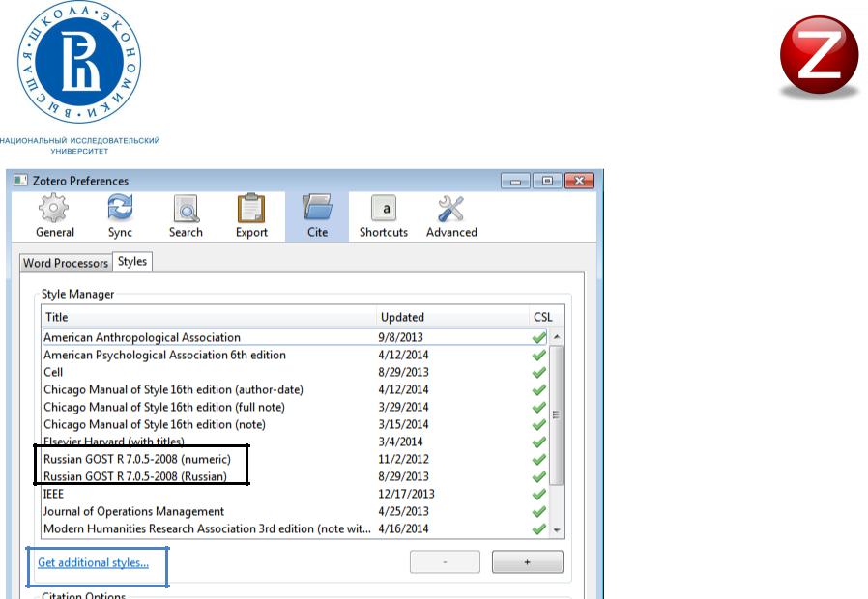Click the red Zotero Z logo
868x599 pixels.
pyautogui.click(x=820, y=56)
